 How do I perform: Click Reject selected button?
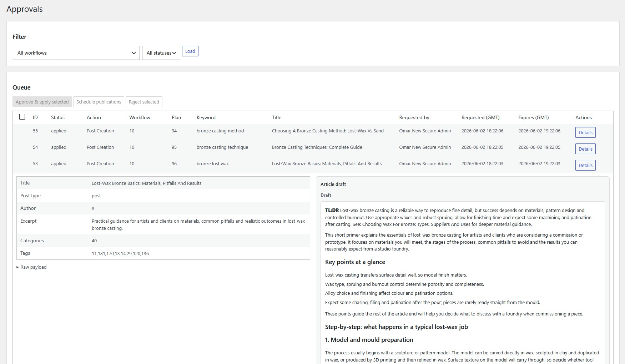(x=144, y=102)
